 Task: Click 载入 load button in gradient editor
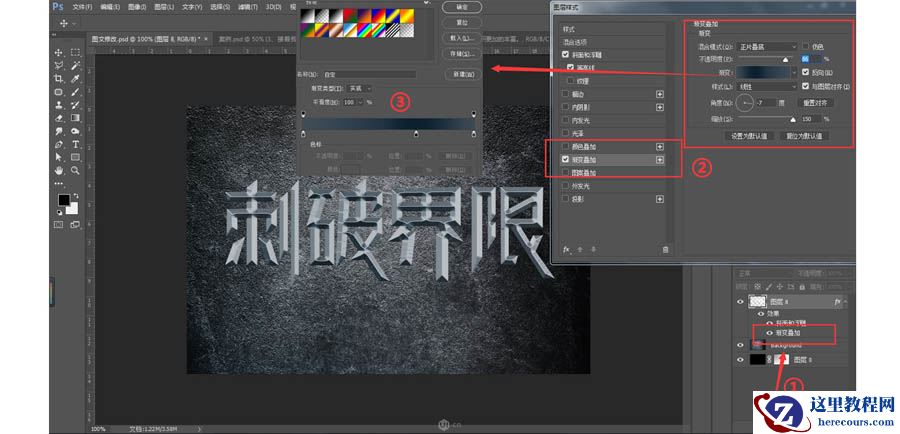pyautogui.click(x=462, y=38)
